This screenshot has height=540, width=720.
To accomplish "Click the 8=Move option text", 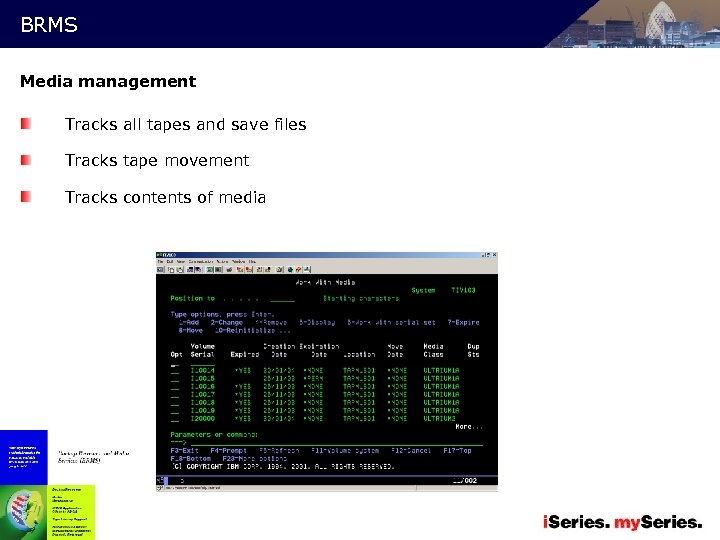I will click(191, 330).
